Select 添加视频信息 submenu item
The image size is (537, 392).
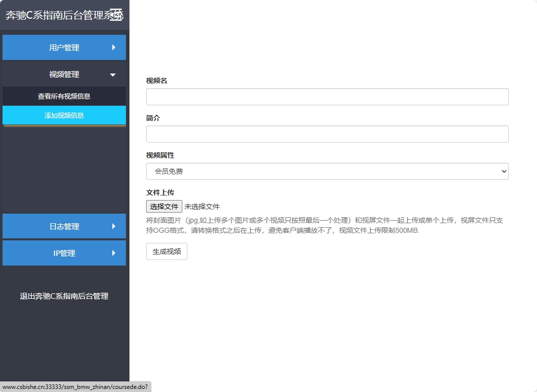[x=64, y=115]
